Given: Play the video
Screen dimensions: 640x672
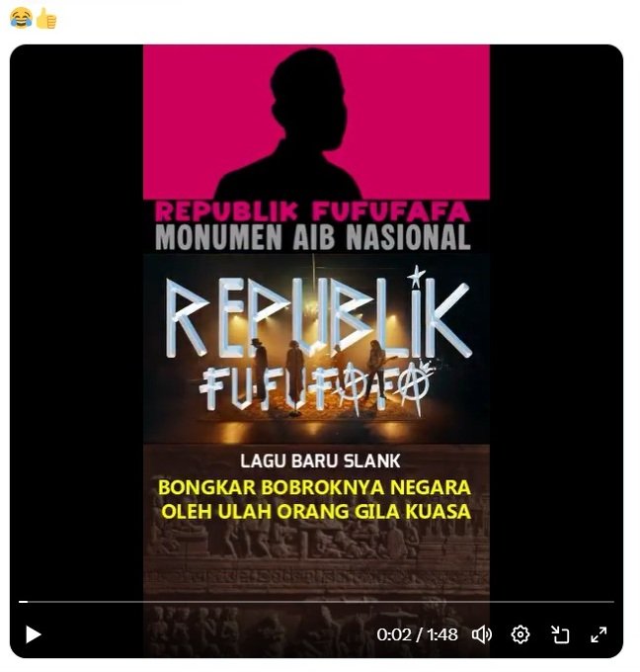Looking at the screenshot, I should point(33,634).
